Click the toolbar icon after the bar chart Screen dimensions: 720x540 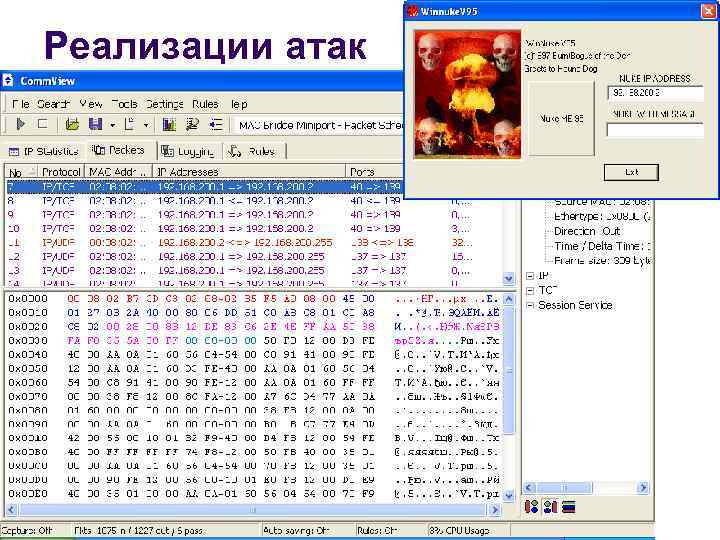pos(192,124)
